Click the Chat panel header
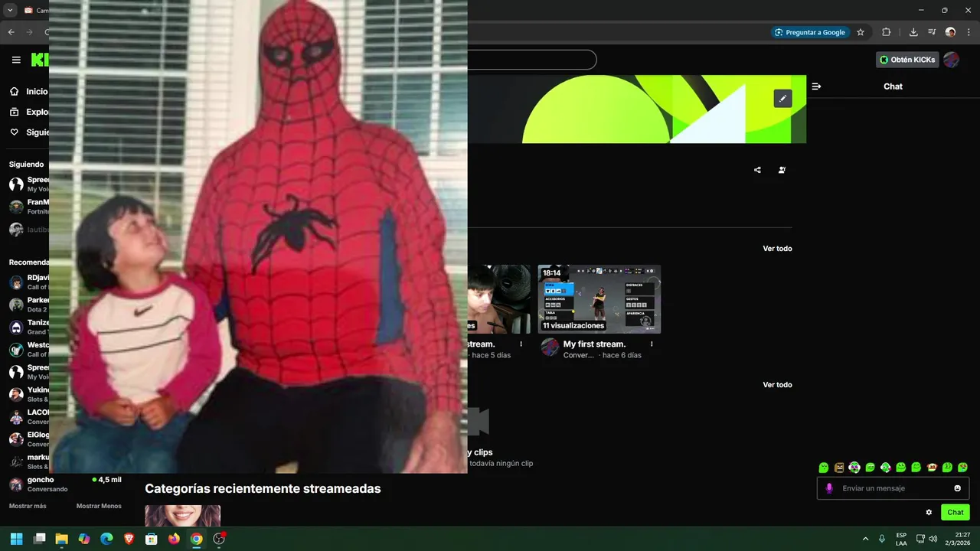This screenshot has height=551, width=980. [x=893, y=86]
